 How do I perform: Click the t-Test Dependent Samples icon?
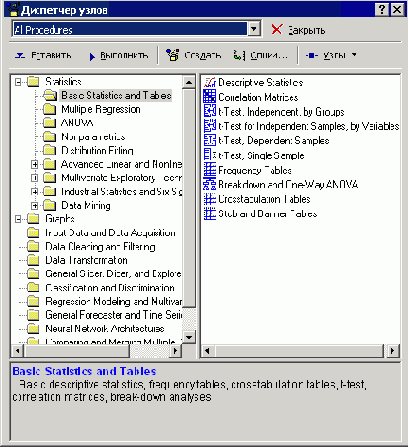click(x=210, y=140)
